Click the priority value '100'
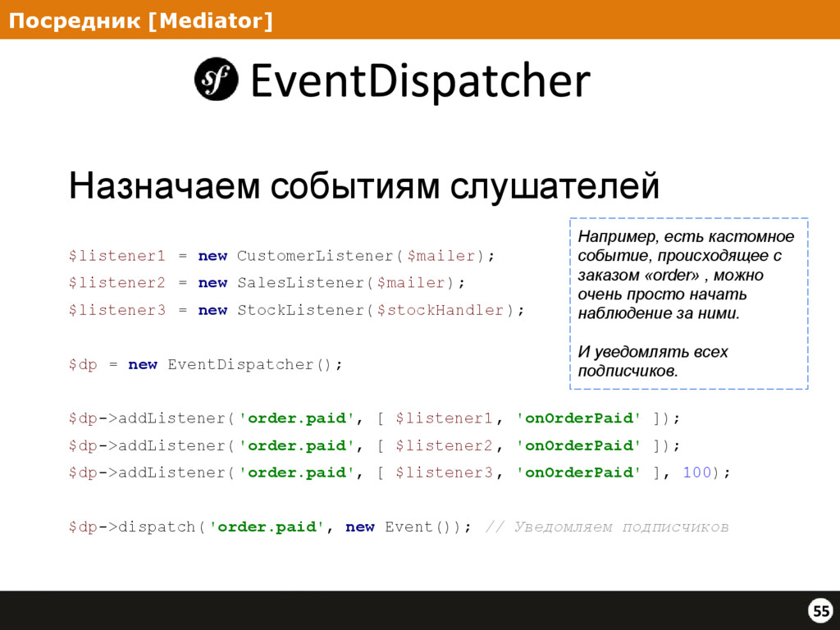 tap(697, 472)
